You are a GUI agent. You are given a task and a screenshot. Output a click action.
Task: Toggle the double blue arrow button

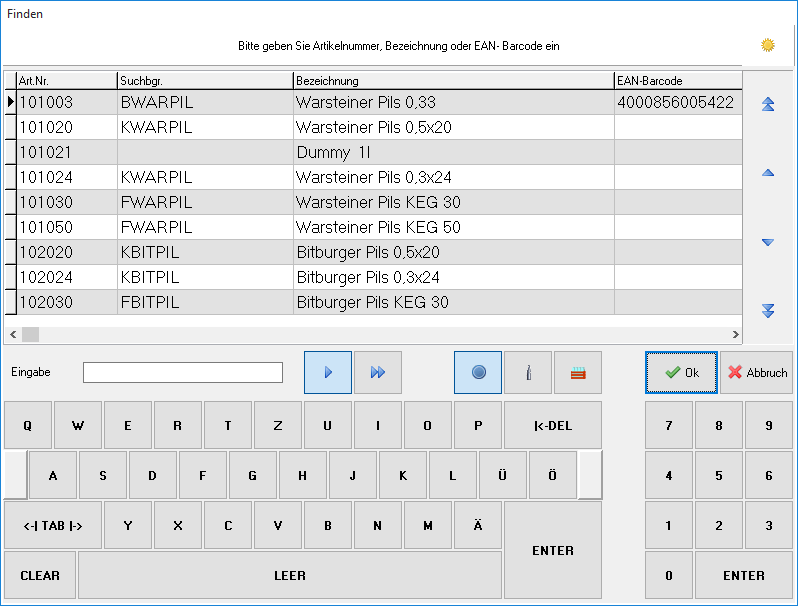click(x=378, y=372)
